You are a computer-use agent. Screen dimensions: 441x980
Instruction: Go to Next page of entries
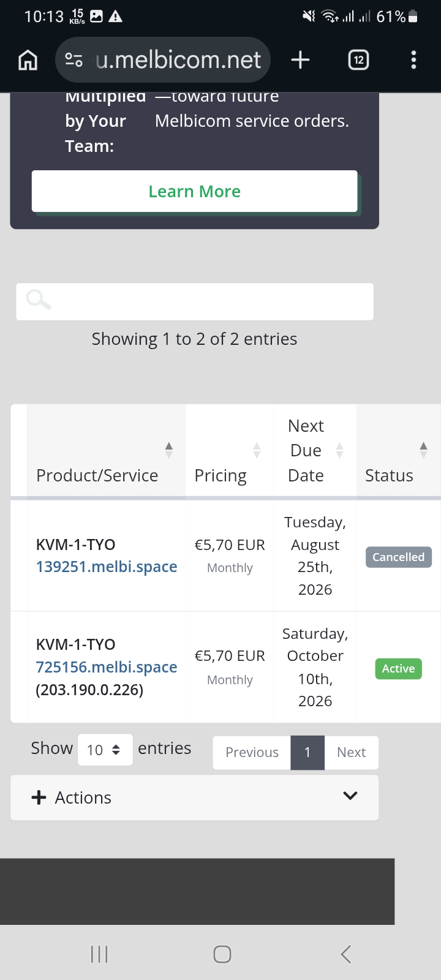click(x=352, y=752)
